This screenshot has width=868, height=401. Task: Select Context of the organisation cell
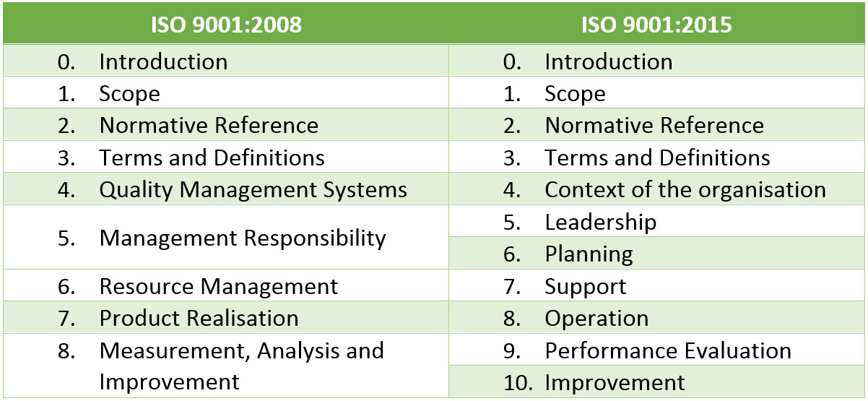point(657,189)
